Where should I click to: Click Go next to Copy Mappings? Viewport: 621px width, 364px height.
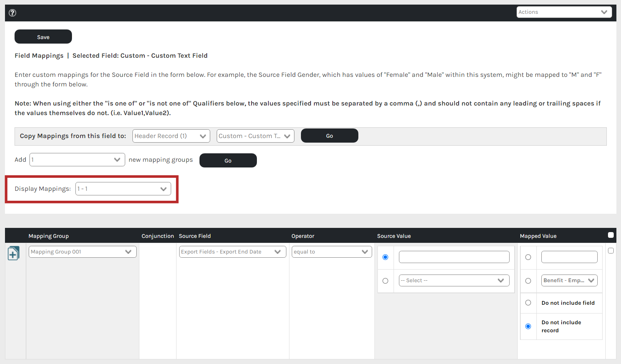pos(330,136)
